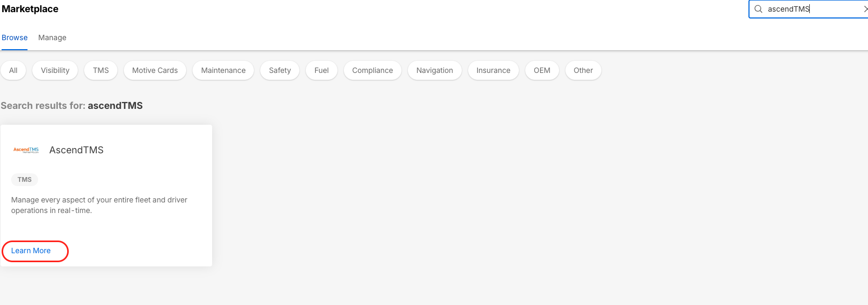Switch to the Browse tab
This screenshot has width=868, height=305.
(x=14, y=38)
